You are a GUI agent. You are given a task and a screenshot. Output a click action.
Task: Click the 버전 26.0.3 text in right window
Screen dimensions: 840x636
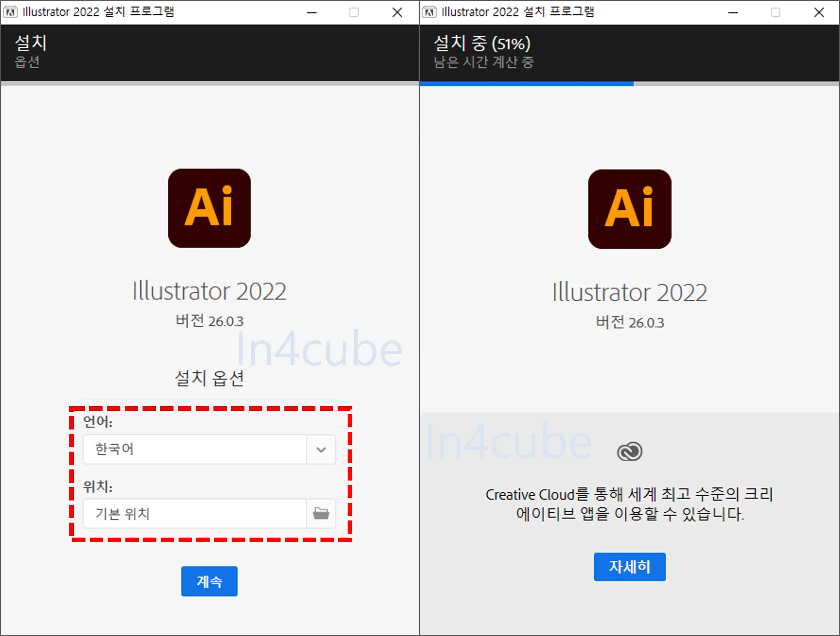point(630,322)
